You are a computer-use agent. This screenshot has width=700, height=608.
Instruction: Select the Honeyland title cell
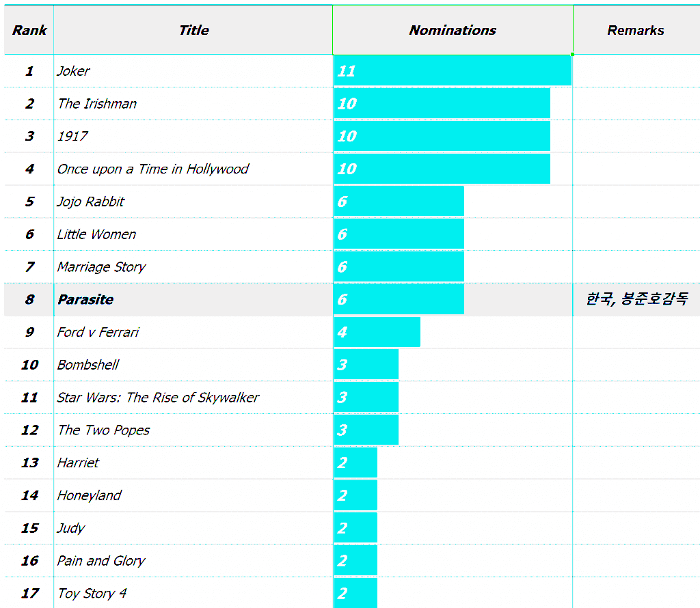(90, 495)
